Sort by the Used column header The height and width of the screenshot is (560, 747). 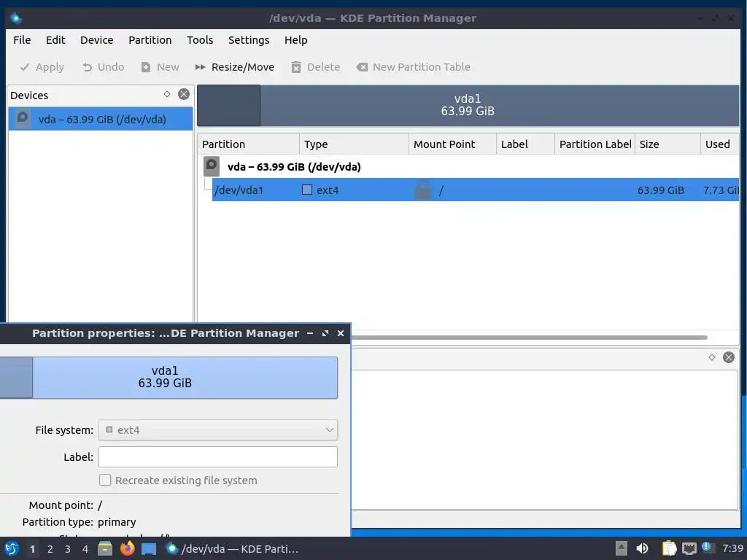tap(719, 144)
